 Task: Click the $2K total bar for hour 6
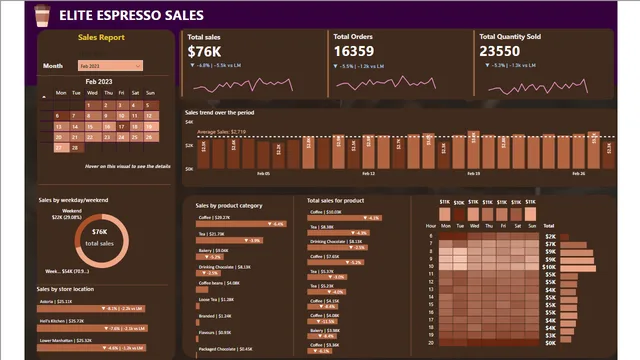point(564,237)
